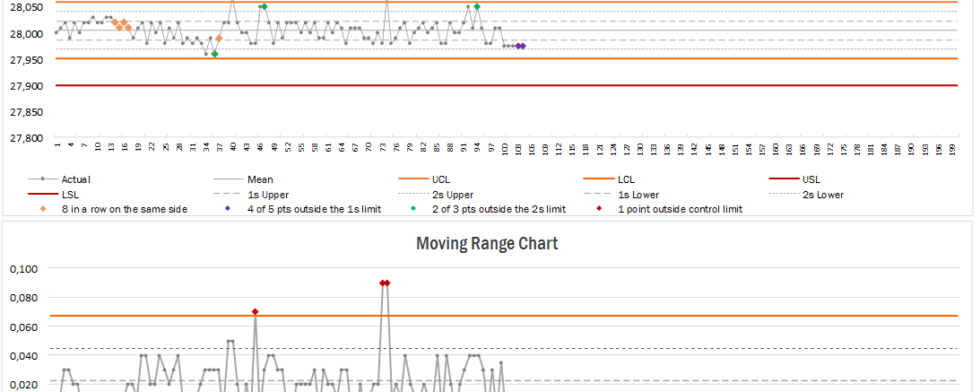Viewport: 980px width, 392px height.
Task: Click the '2s Upper' legend entry
Action: (452, 194)
